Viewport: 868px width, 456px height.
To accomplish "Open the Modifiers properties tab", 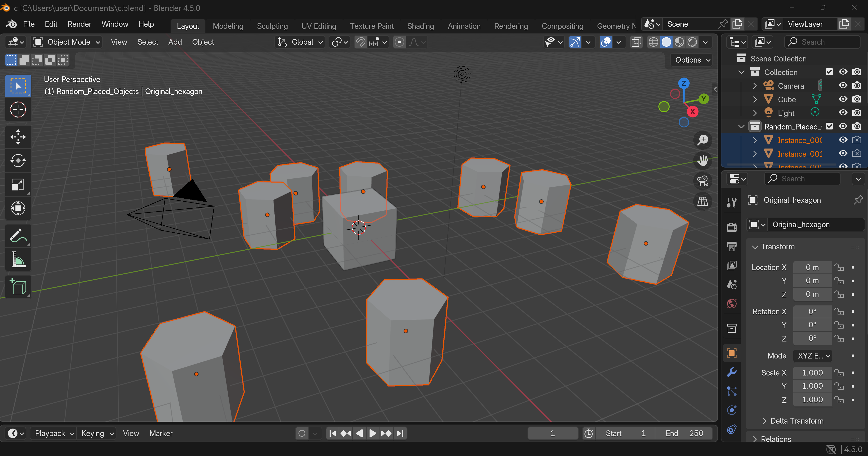I will tap(732, 372).
